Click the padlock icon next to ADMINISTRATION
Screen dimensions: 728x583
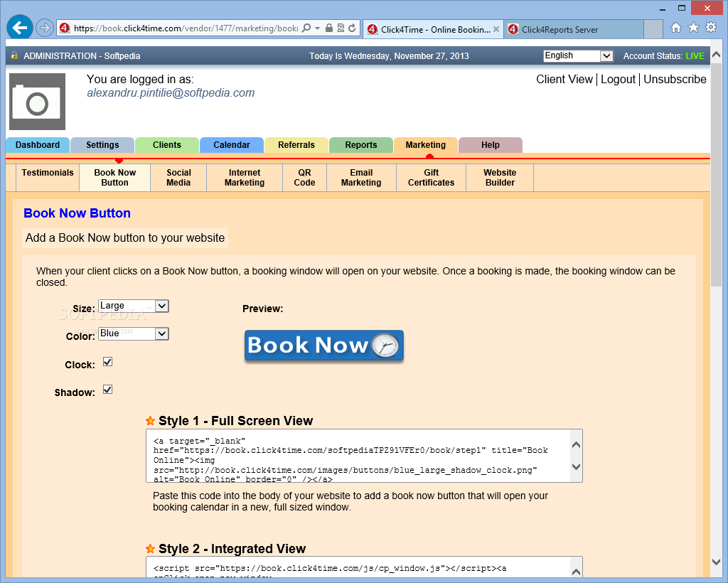point(14,55)
